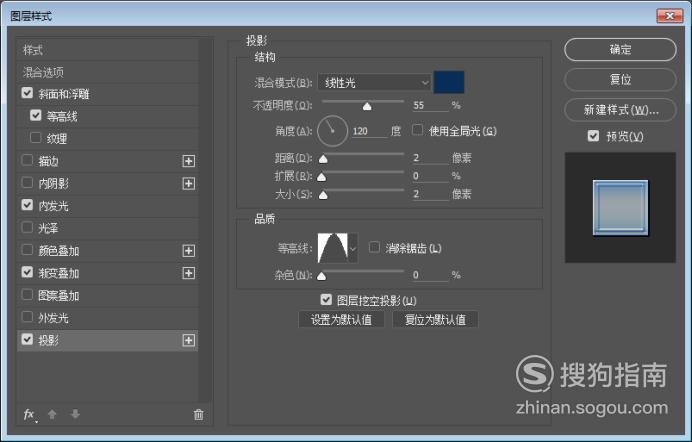
Task: Add another 颜色叠加 effect via plus icon
Action: point(188,251)
